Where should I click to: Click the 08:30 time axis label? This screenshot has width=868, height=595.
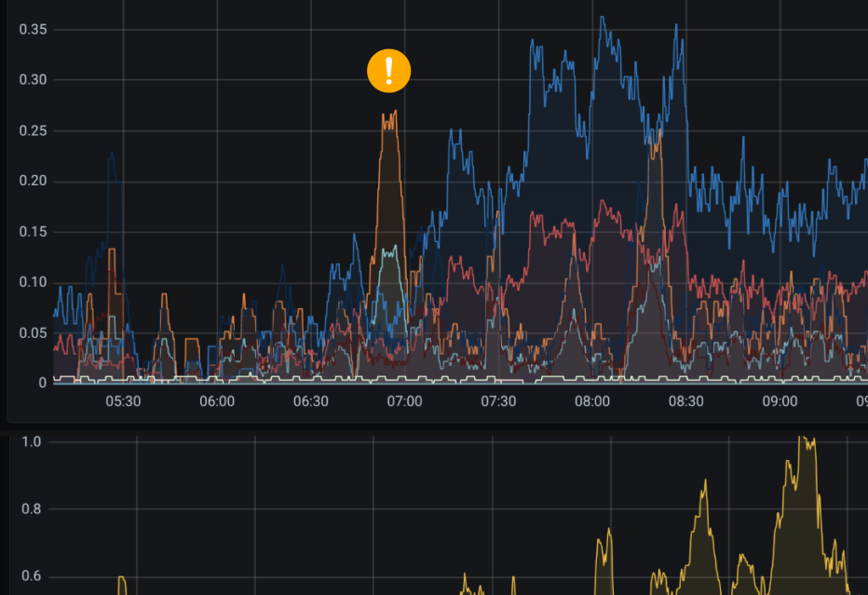click(x=686, y=401)
